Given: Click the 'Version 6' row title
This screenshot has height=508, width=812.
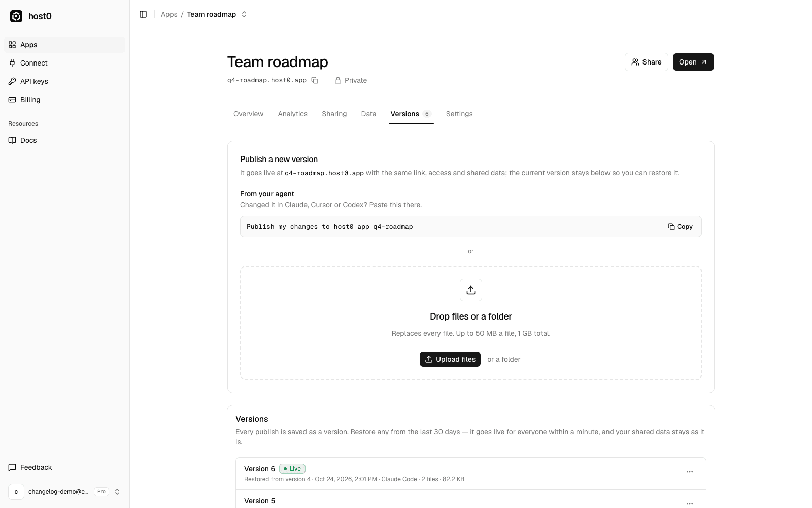Looking at the screenshot, I should (259, 469).
